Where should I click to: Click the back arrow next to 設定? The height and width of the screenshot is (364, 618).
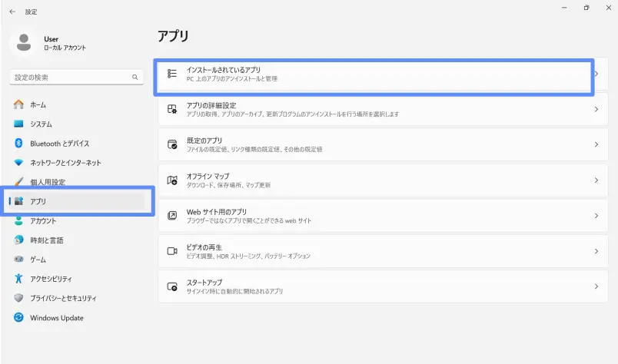click(x=12, y=12)
